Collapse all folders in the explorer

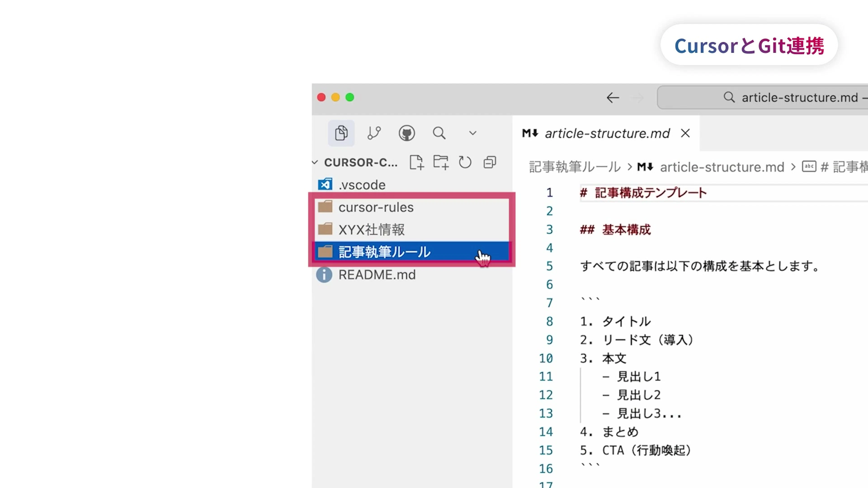coord(490,162)
